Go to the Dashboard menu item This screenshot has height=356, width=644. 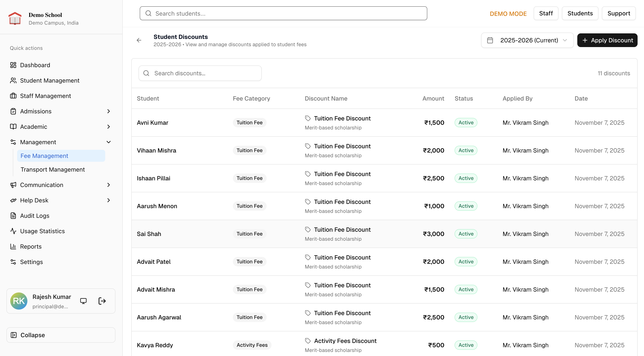point(35,65)
